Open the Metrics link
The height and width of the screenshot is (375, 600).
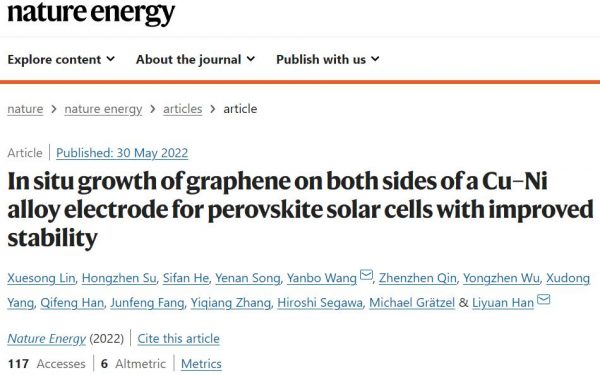(201, 364)
